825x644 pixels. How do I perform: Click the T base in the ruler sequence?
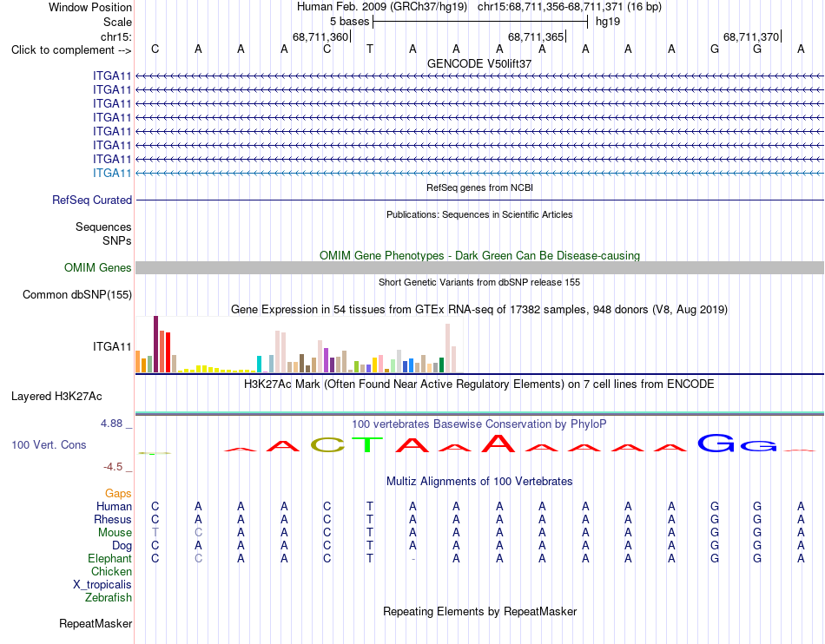pyautogui.click(x=370, y=49)
